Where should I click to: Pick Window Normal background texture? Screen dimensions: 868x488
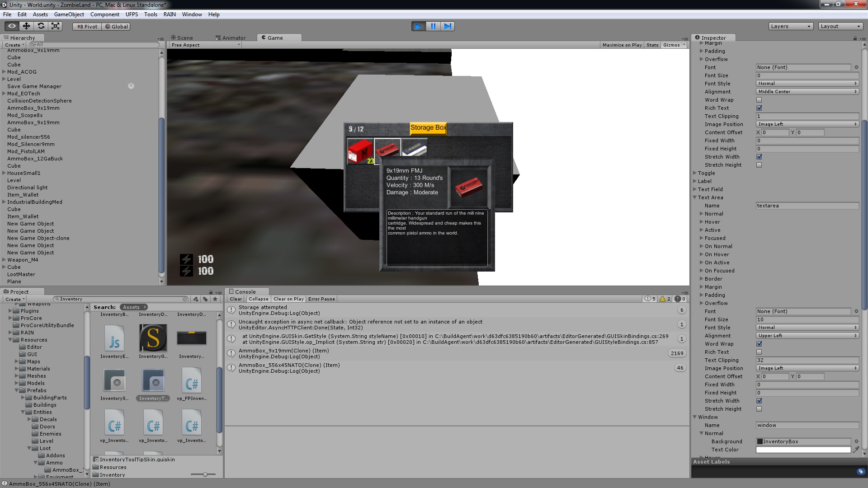tap(856, 441)
